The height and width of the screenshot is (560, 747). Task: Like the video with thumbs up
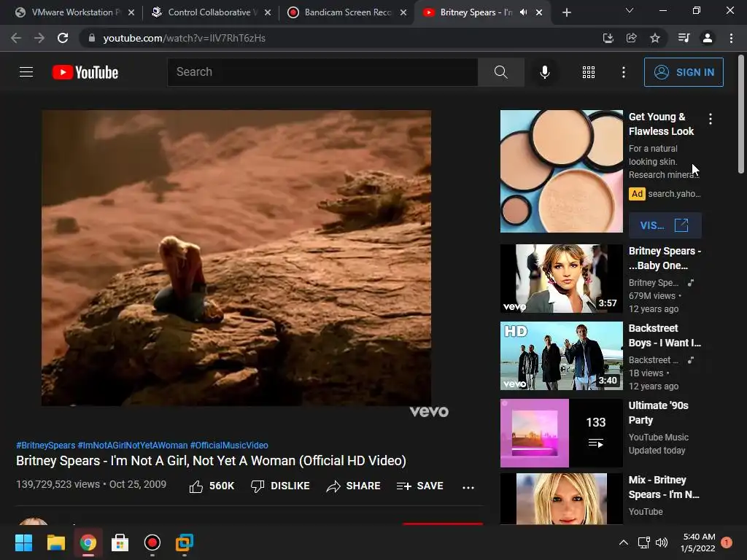[x=212, y=486]
